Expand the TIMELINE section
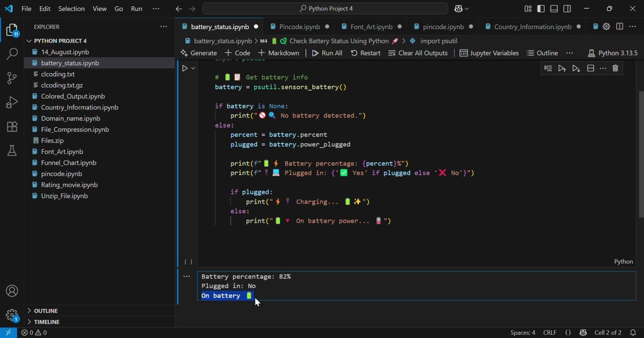The height and width of the screenshot is (338, 644). tap(47, 322)
